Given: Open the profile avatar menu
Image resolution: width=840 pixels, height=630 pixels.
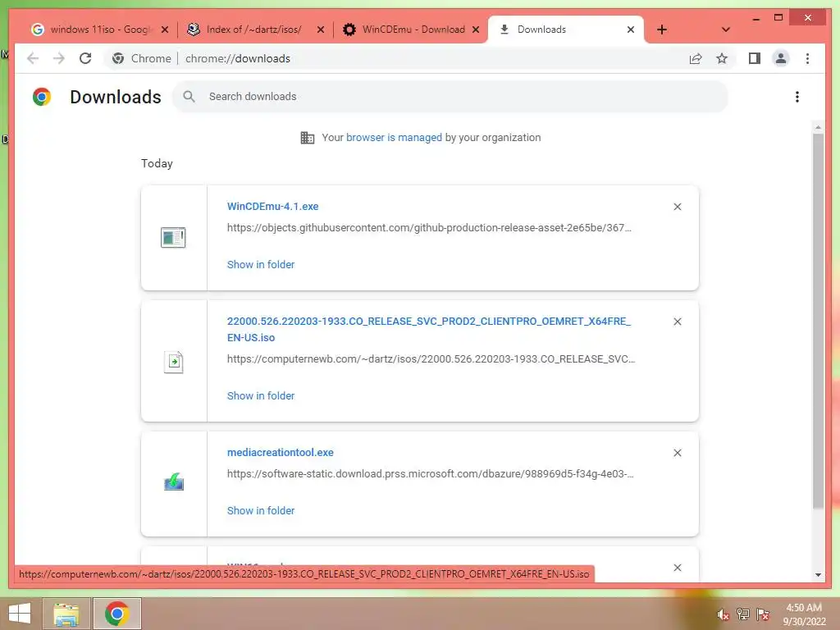Looking at the screenshot, I should pyautogui.click(x=781, y=58).
